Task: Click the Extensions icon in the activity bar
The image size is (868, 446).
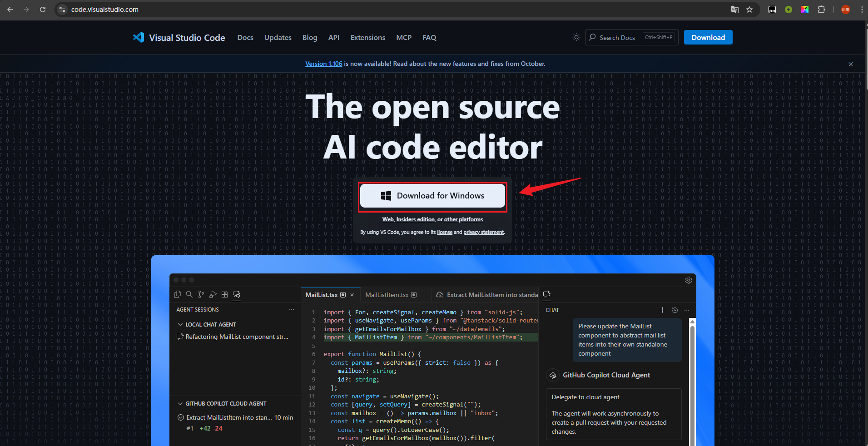Action: (224, 294)
